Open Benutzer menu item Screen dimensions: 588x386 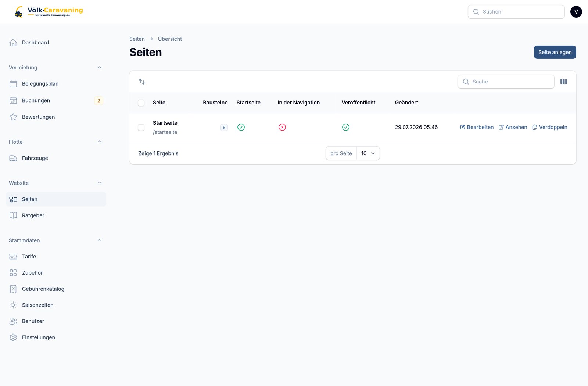click(x=56, y=321)
